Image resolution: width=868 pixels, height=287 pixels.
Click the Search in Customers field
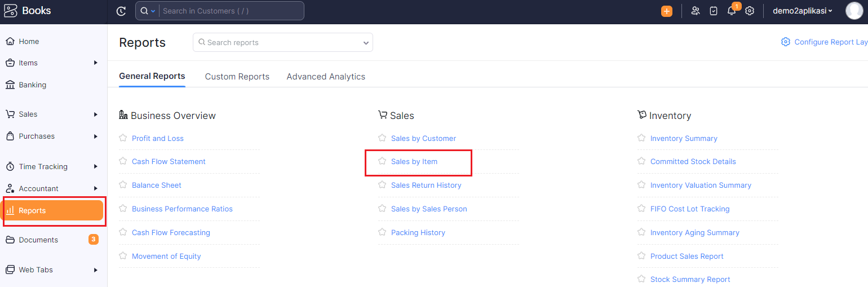click(x=232, y=11)
